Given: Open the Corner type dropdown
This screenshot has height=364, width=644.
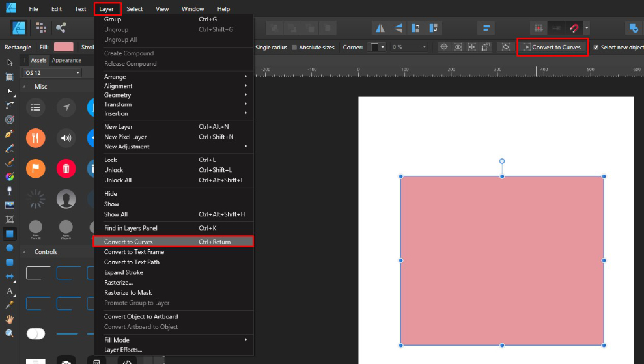Looking at the screenshot, I should pyautogui.click(x=377, y=47).
